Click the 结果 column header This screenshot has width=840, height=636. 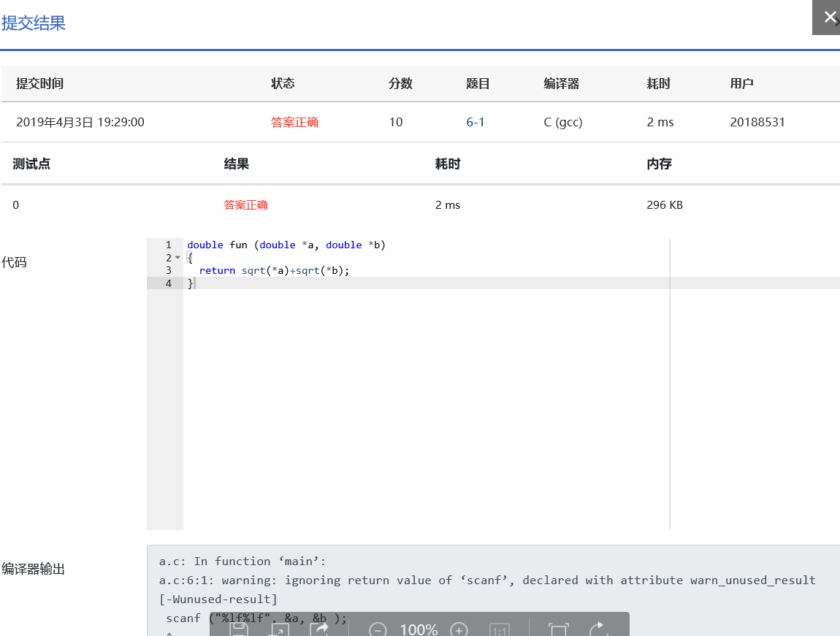click(x=236, y=164)
